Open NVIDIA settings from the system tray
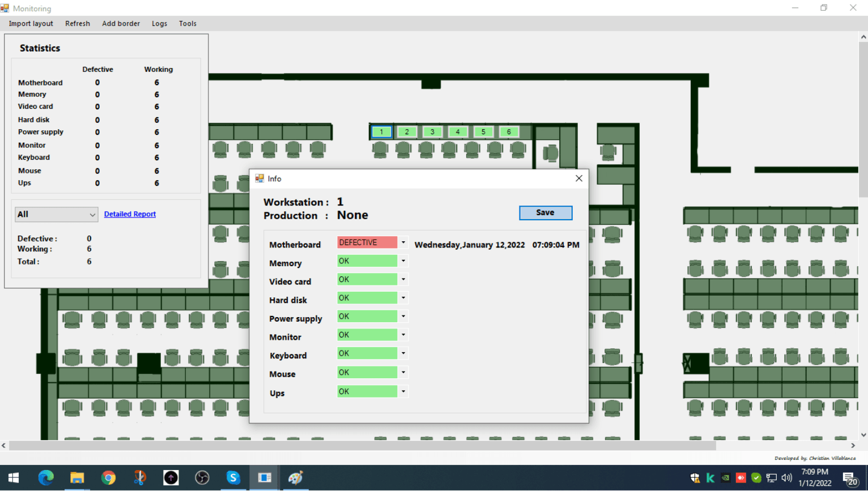 725,477
